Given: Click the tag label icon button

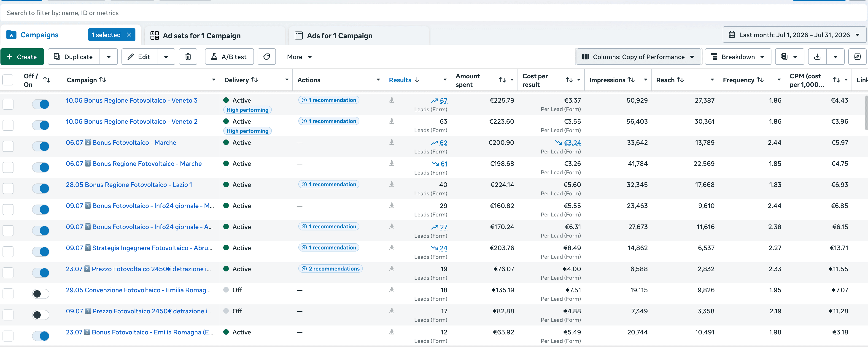Looking at the screenshot, I should coord(267,57).
